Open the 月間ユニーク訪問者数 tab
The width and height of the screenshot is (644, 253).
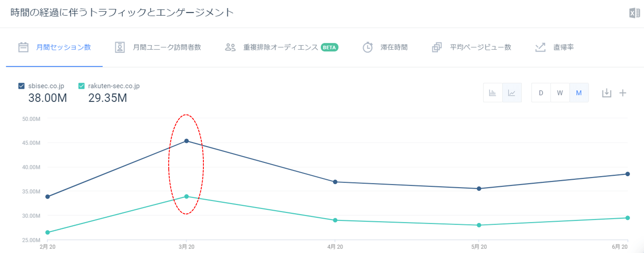pyautogui.click(x=167, y=47)
